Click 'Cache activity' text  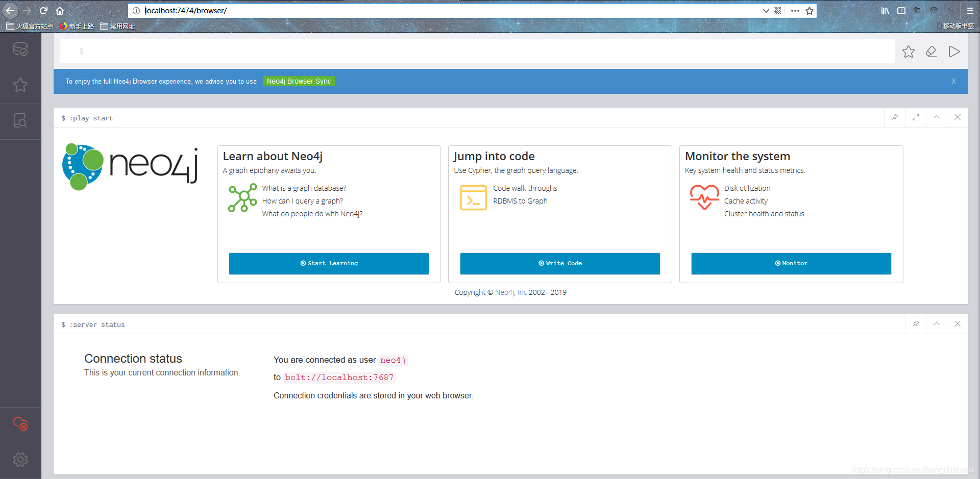[746, 201]
